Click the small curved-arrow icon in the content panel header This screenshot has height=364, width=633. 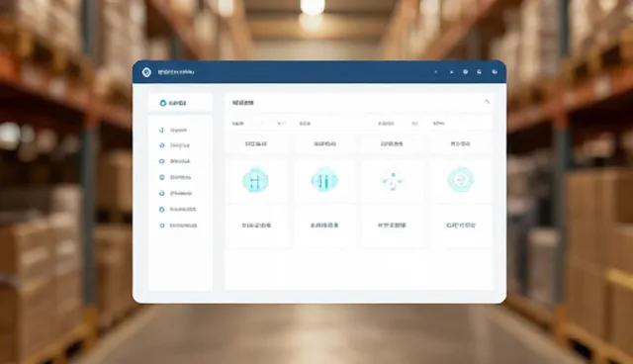click(487, 102)
